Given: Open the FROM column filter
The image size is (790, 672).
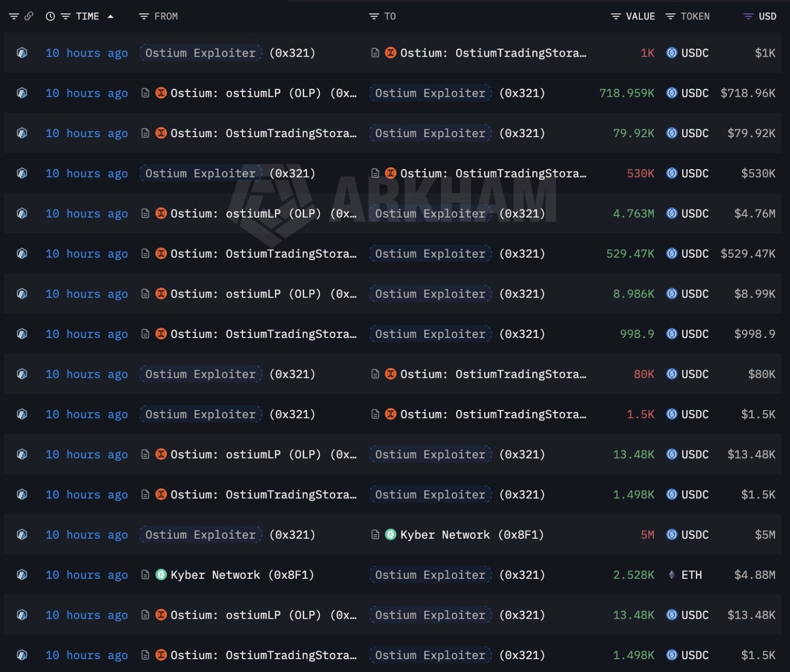Looking at the screenshot, I should coord(144,16).
